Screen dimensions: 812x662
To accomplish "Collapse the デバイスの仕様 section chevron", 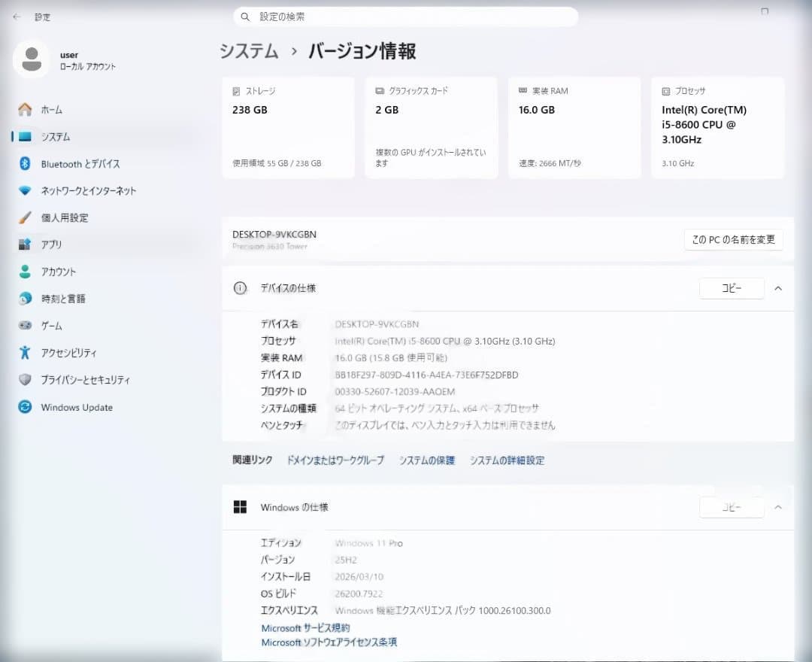I will (778, 288).
